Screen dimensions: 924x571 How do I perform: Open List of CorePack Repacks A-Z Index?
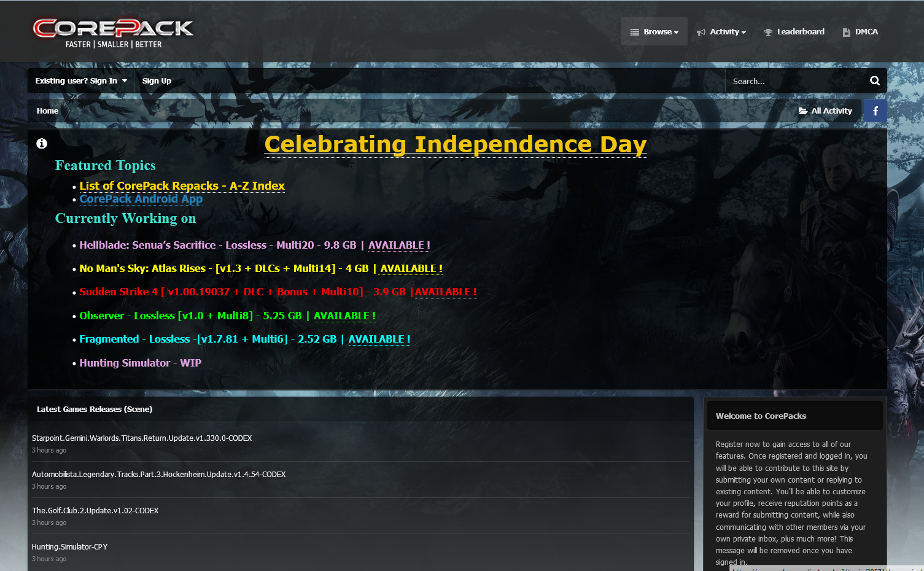[x=182, y=186]
